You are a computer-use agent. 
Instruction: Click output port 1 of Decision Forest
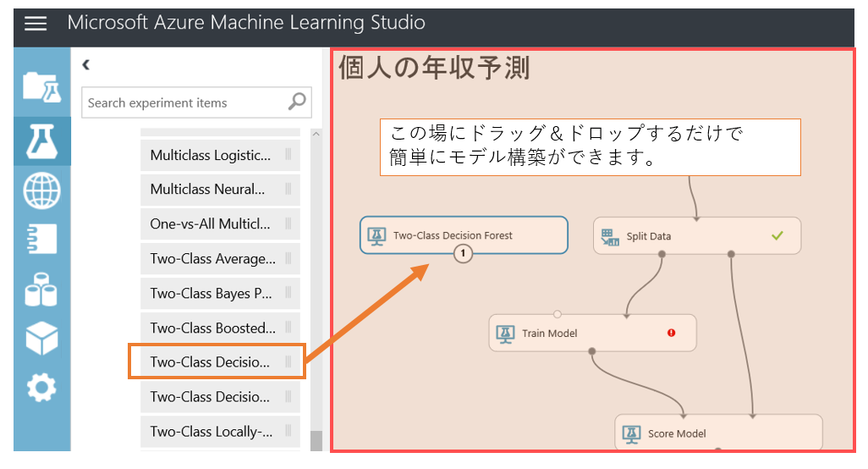coord(464,254)
